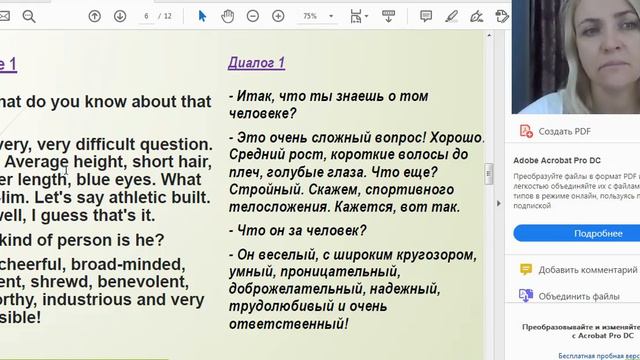The image size is (640, 360).
Task: Click the English line 'kind of person is he?'
Action: [82, 240]
